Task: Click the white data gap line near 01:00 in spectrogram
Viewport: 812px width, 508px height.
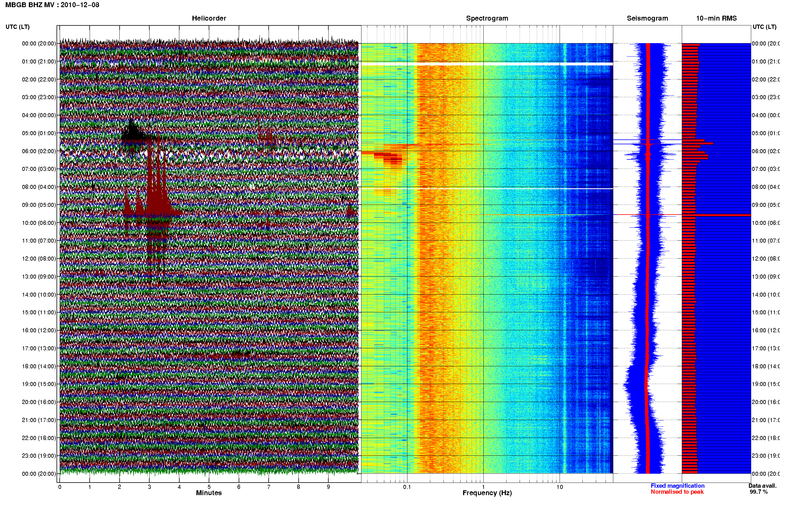Action: (487, 63)
